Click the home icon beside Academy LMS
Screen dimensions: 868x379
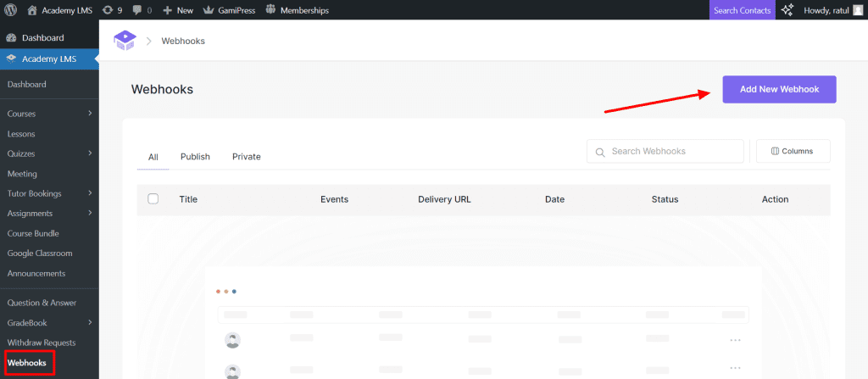32,10
